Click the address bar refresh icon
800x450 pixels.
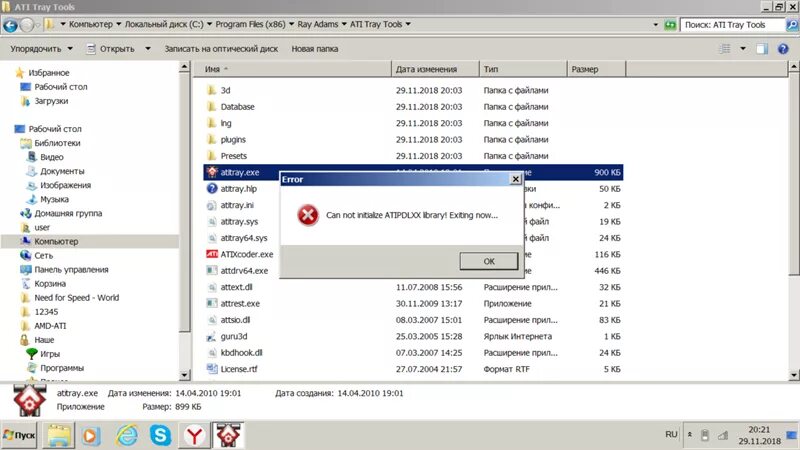tap(670, 24)
